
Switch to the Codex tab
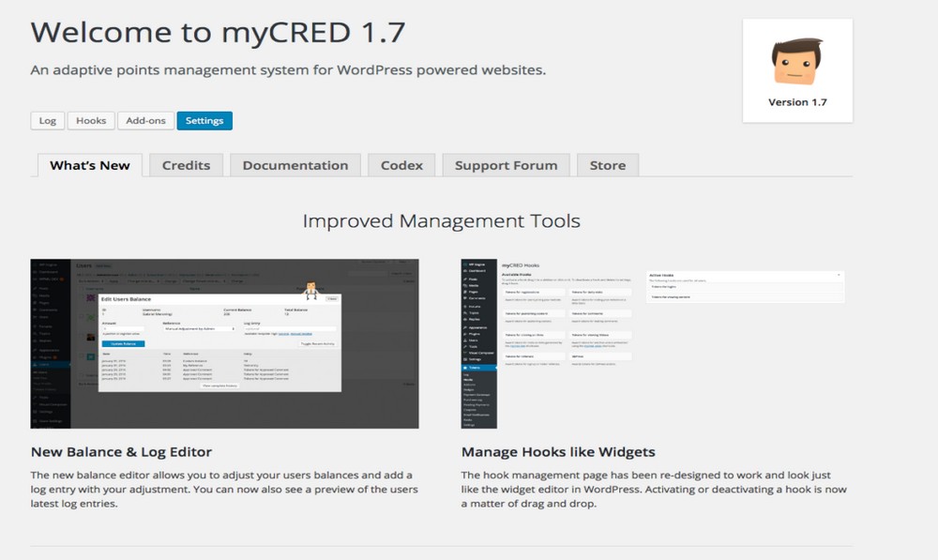coord(401,165)
